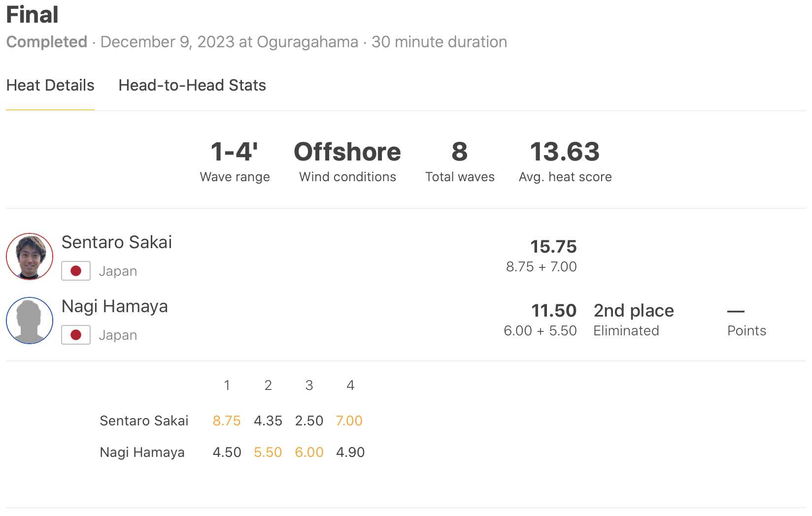Click Hamaya's 6.00 wave three score
The image size is (812, 516).
pyautogui.click(x=309, y=452)
